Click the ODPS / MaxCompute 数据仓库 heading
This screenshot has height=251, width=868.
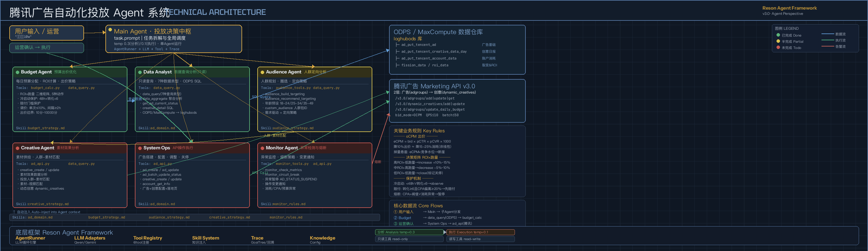pos(438,32)
